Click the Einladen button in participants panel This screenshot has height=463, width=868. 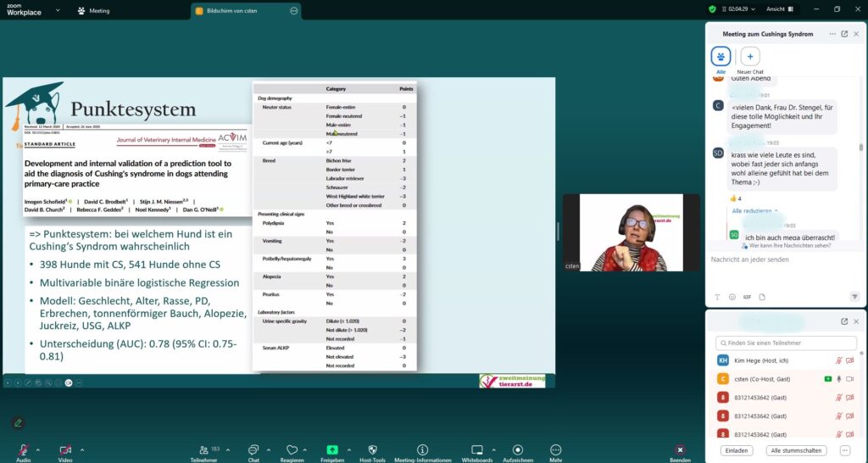(x=736, y=450)
